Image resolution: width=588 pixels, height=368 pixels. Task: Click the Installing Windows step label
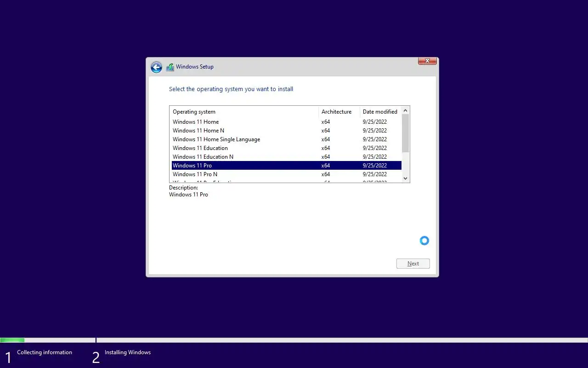(x=128, y=352)
